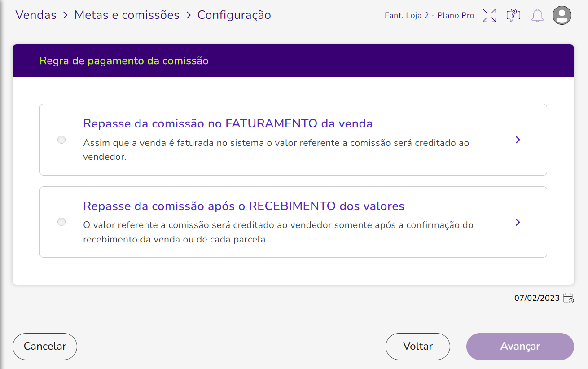Click the Cancelar button
This screenshot has width=588, height=369.
(45, 347)
